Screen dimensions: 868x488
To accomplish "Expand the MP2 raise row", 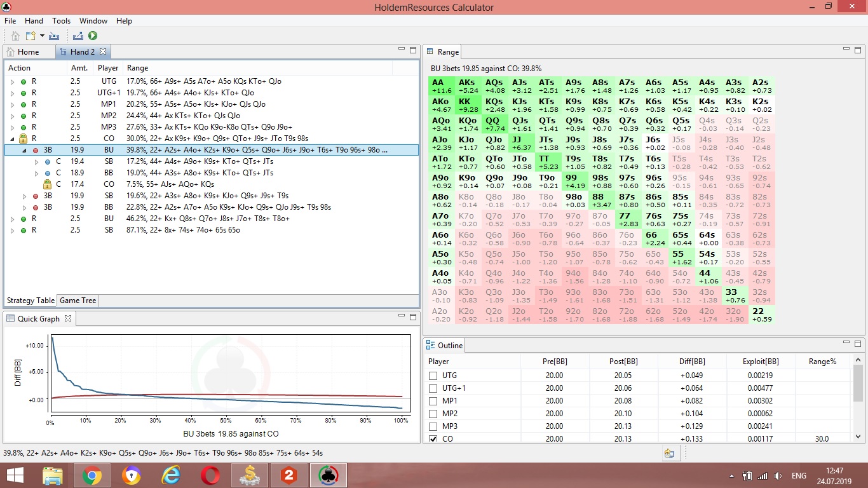I will [12, 116].
